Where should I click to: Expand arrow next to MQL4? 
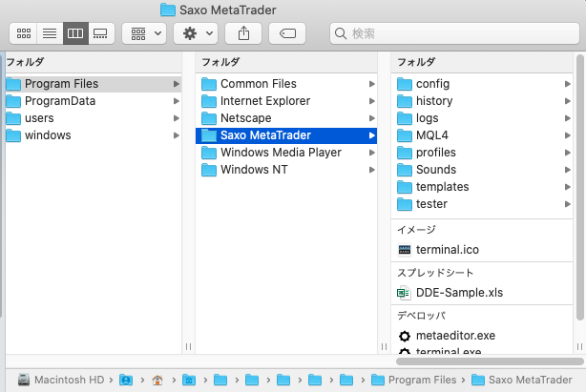567,135
